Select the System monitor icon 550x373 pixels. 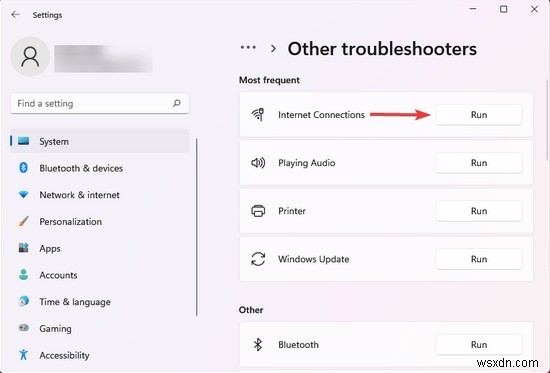point(24,141)
